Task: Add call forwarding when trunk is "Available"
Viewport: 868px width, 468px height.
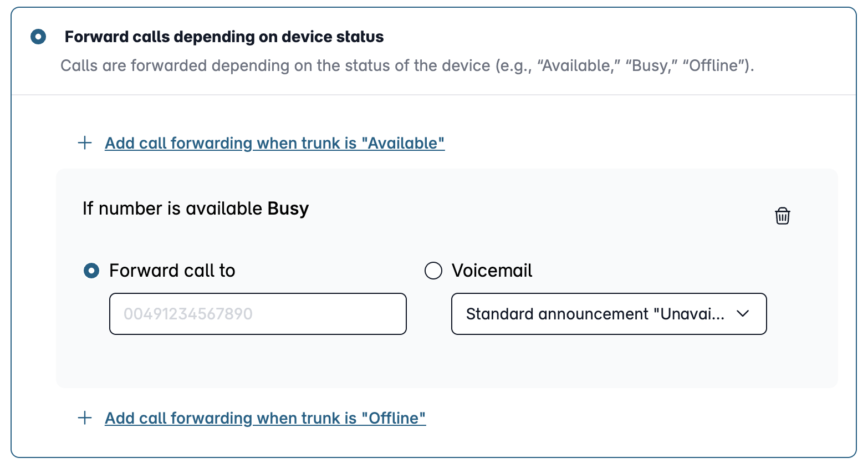Action: point(274,143)
